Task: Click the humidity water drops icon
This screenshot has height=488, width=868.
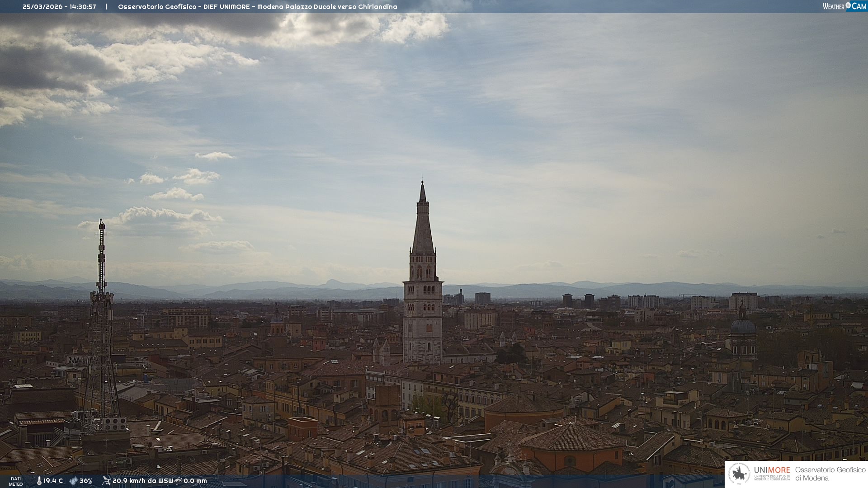Action: (x=73, y=481)
